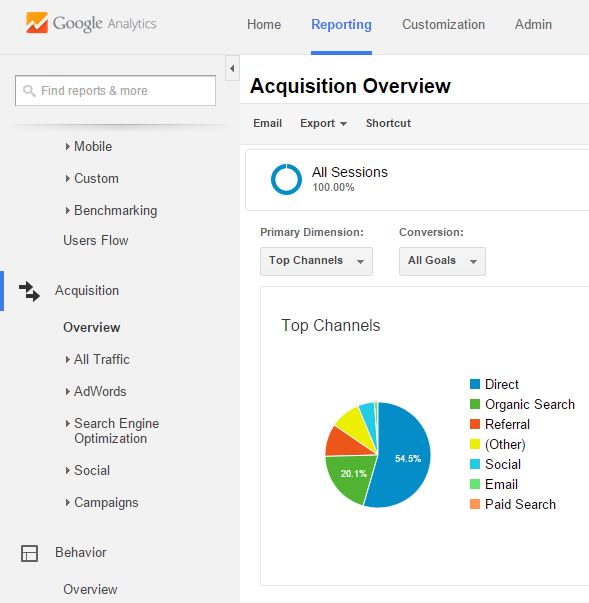Expand the Benchmarking tree item
This screenshot has width=589, height=603.
pyautogui.click(x=111, y=211)
